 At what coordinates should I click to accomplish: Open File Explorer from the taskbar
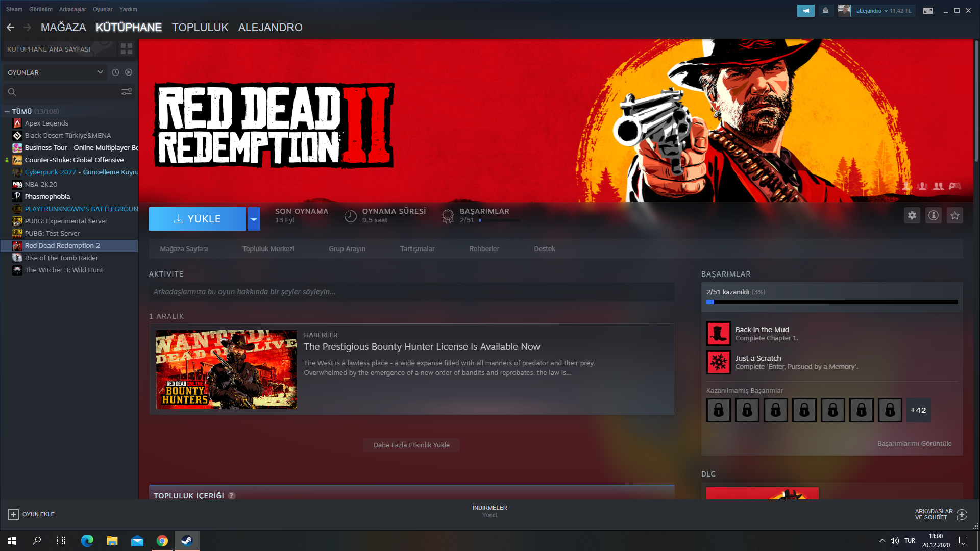[112, 541]
